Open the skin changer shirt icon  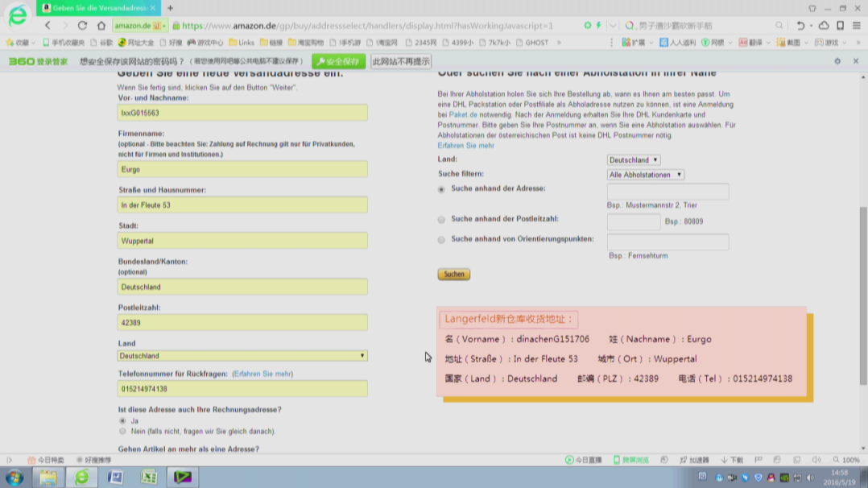tap(812, 8)
